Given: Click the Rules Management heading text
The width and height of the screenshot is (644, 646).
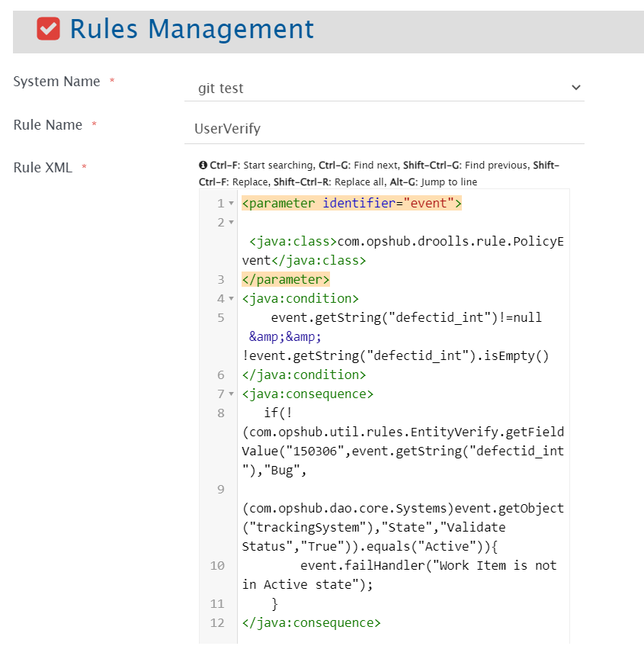Looking at the screenshot, I should 191,29.
